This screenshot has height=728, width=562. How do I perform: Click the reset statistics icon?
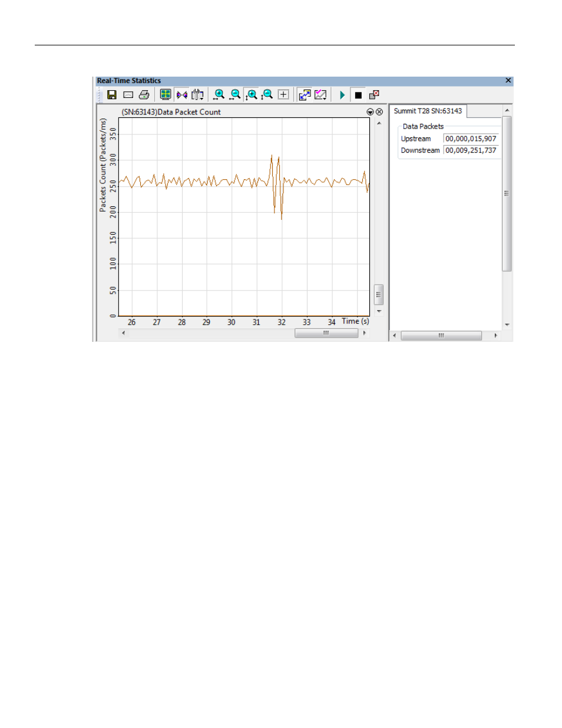point(374,95)
